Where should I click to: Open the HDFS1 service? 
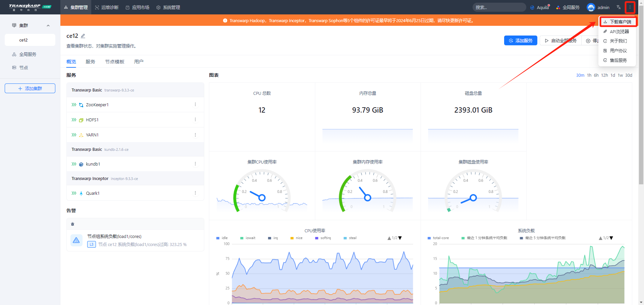pyautogui.click(x=92, y=120)
